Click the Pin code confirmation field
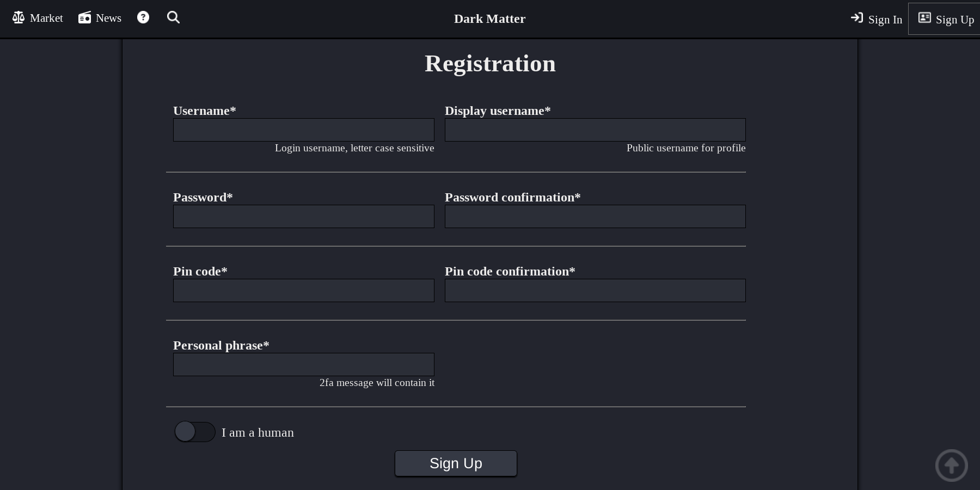The width and height of the screenshot is (980, 490). [595, 290]
